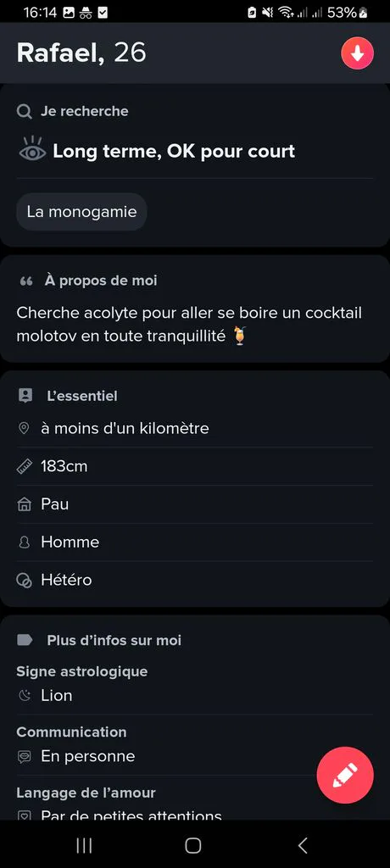Open Android recent apps button
Screen dimensions: 390x868
click(84, 845)
